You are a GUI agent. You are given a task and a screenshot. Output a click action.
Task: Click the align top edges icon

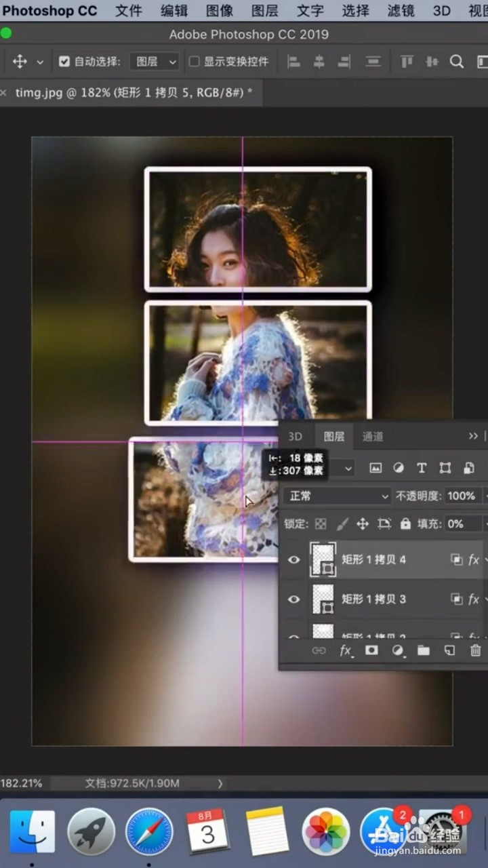tap(407, 62)
